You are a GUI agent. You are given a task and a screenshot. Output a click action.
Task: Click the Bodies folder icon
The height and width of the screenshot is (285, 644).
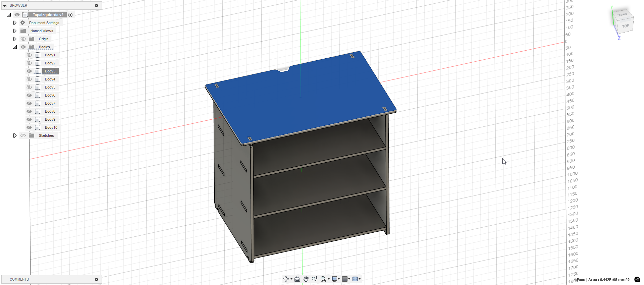(x=32, y=47)
